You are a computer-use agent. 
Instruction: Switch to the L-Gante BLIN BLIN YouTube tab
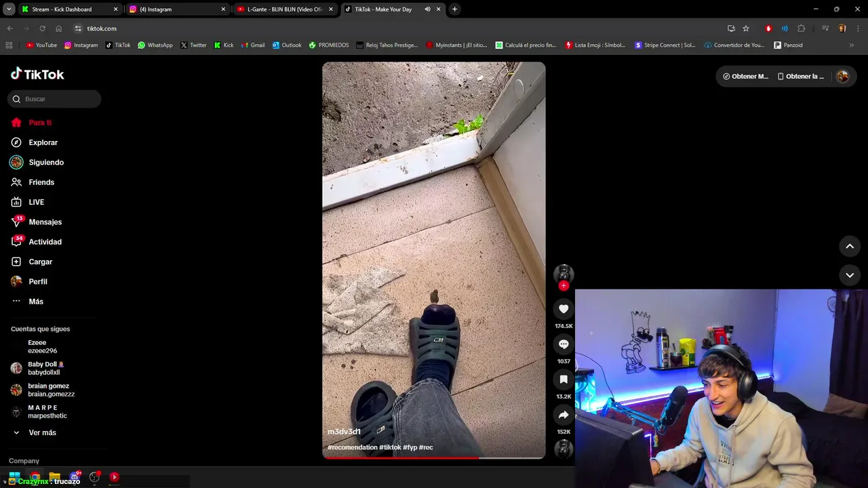pyautogui.click(x=285, y=9)
